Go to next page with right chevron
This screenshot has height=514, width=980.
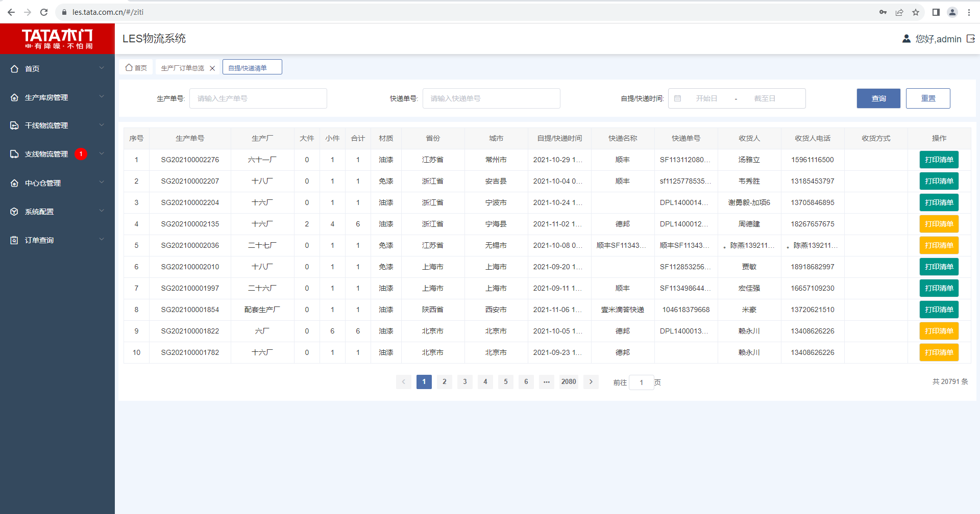[x=591, y=381]
